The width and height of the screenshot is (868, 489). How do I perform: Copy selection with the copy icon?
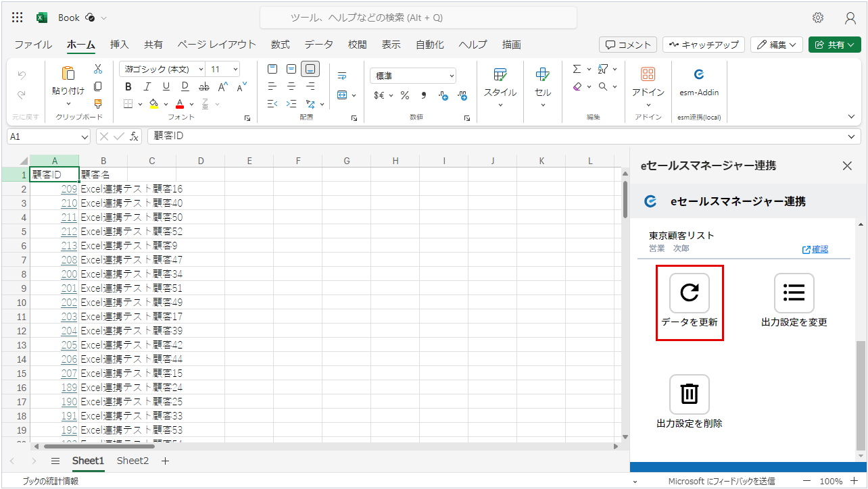click(x=97, y=86)
